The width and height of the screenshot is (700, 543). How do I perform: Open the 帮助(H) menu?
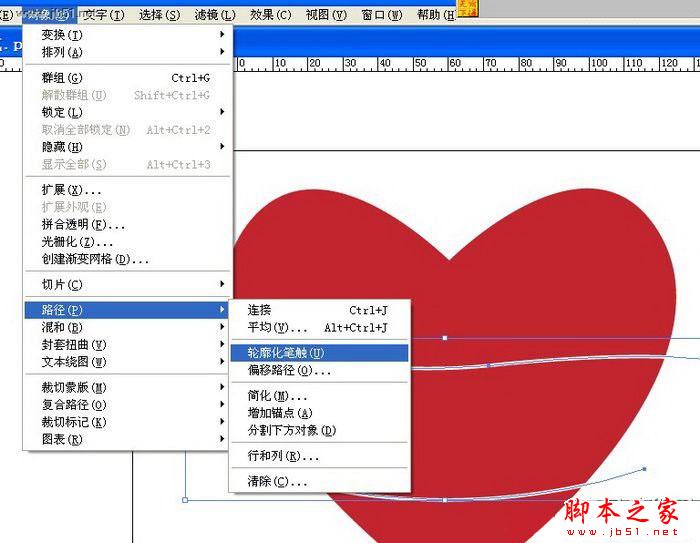click(436, 15)
